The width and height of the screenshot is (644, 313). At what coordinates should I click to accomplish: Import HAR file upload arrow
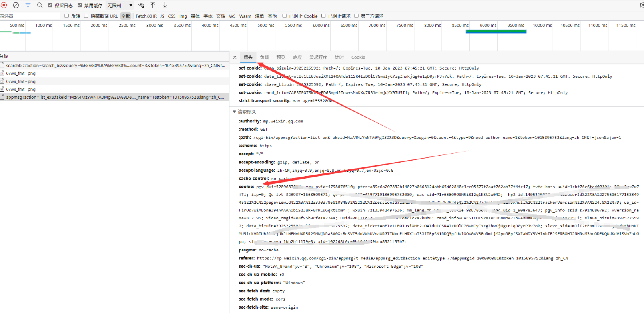[153, 5]
